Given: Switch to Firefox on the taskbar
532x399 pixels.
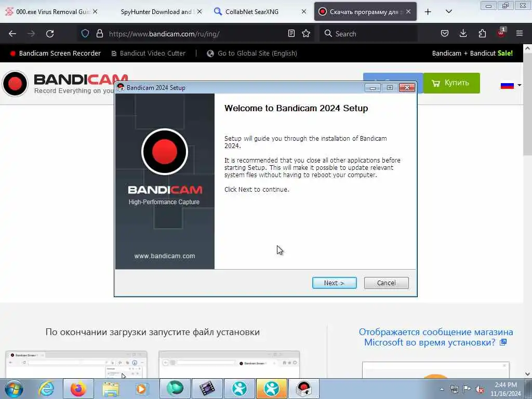Looking at the screenshot, I should [x=78, y=389].
